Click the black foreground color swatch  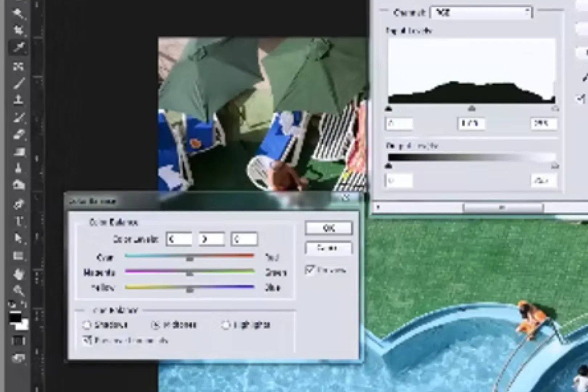[15, 318]
